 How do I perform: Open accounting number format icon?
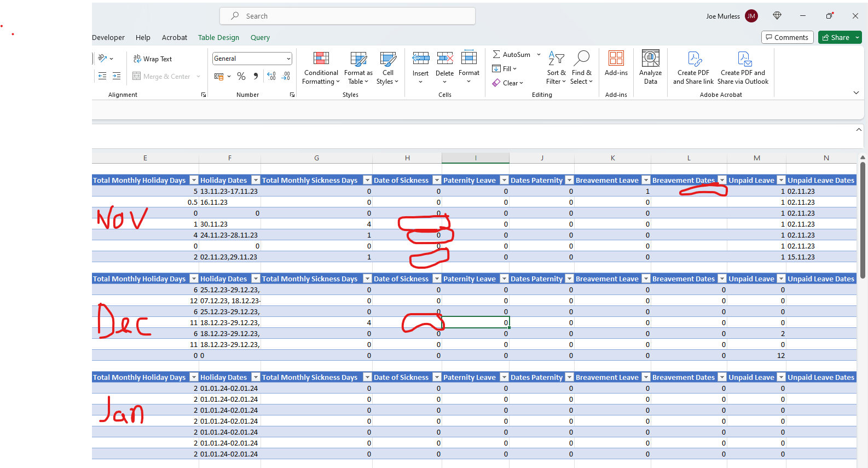pyautogui.click(x=219, y=77)
